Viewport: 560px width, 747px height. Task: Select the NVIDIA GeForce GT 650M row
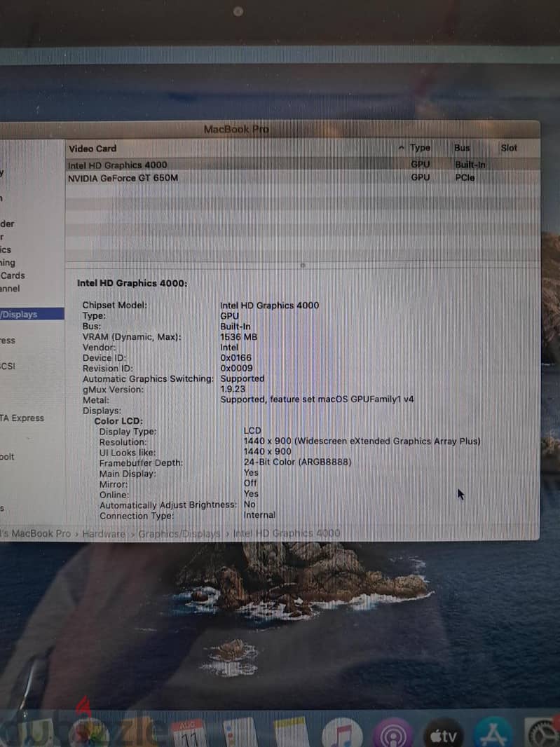tap(303, 178)
